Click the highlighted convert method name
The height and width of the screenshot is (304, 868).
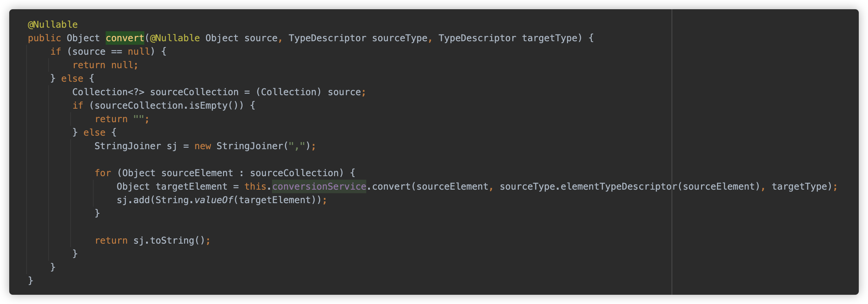tap(125, 38)
